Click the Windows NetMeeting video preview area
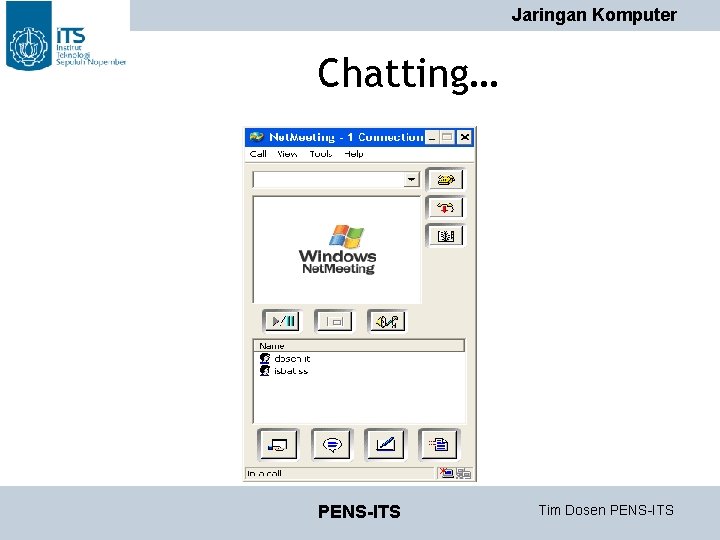 pos(337,250)
